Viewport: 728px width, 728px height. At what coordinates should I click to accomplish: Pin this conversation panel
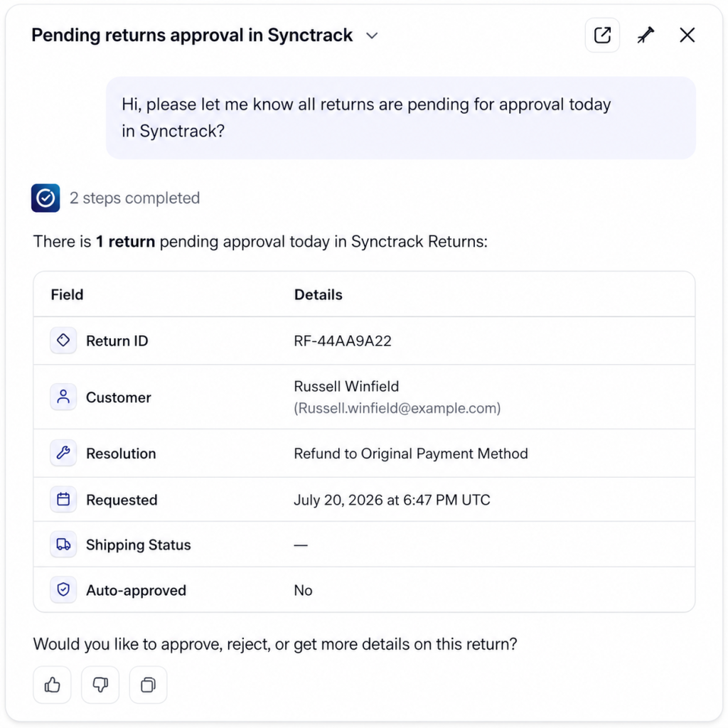(x=646, y=36)
